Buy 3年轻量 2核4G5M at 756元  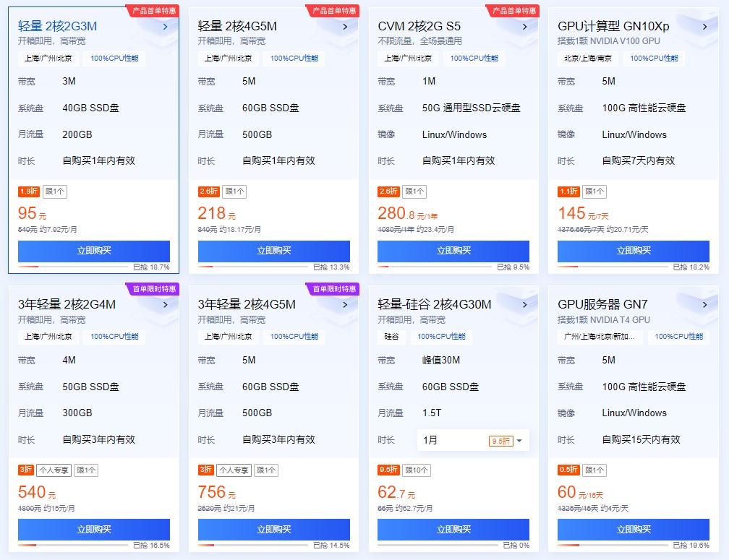pyautogui.click(x=274, y=530)
